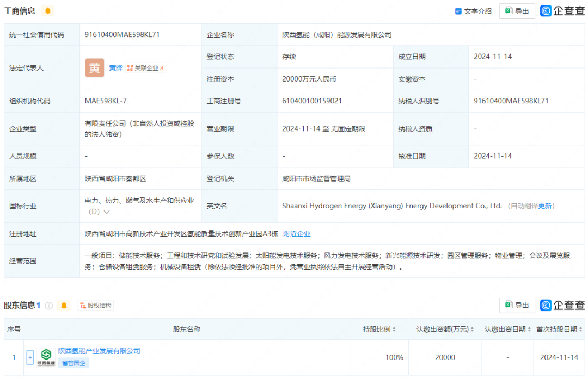The image size is (588, 378).
Task: Export 工商信息 table with 导出 button
Action: tap(517, 11)
